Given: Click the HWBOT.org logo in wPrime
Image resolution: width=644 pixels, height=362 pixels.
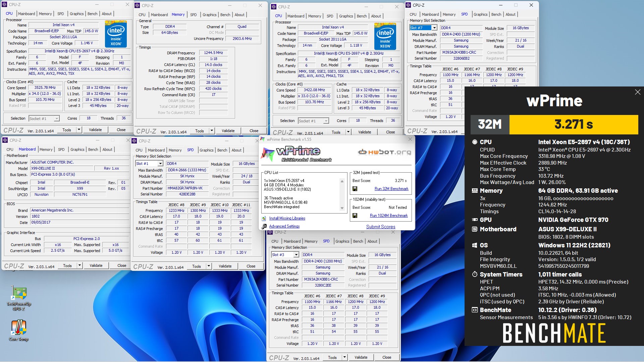Looking at the screenshot, I should [384, 152].
